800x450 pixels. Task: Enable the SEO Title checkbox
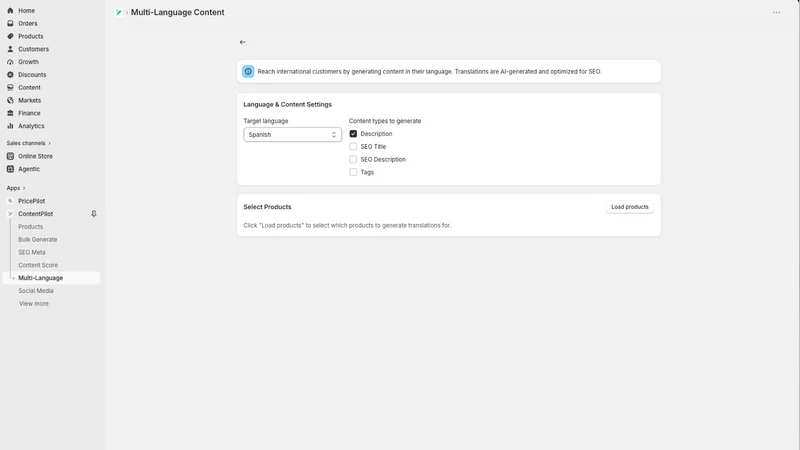[353, 146]
